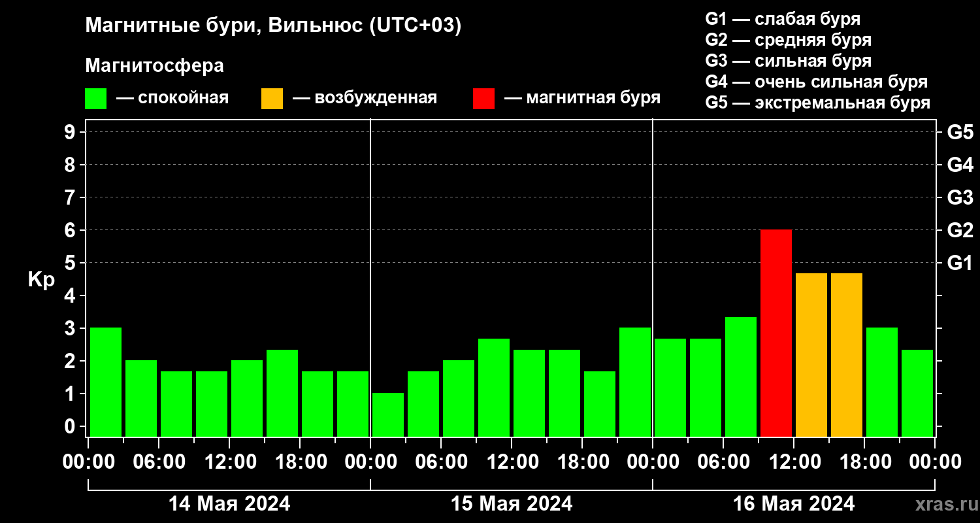Click the green bar just before the red bar
The image size is (980, 523).
pos(741,377)
